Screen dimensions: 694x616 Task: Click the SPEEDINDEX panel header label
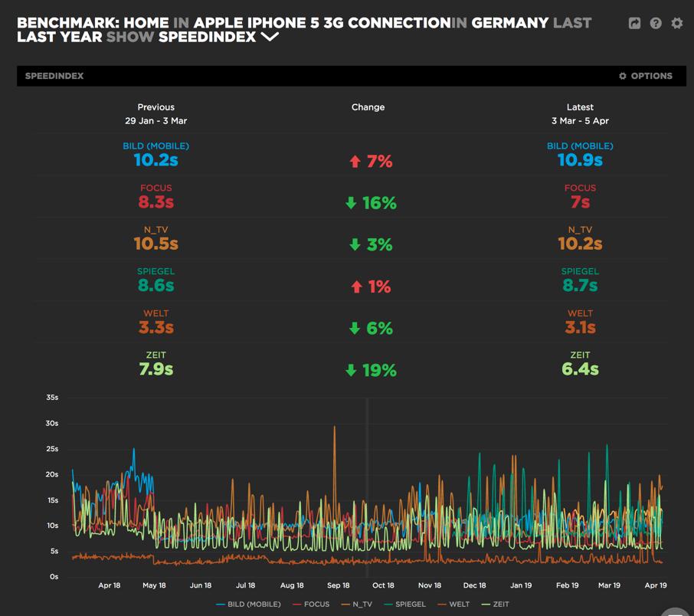54,76
